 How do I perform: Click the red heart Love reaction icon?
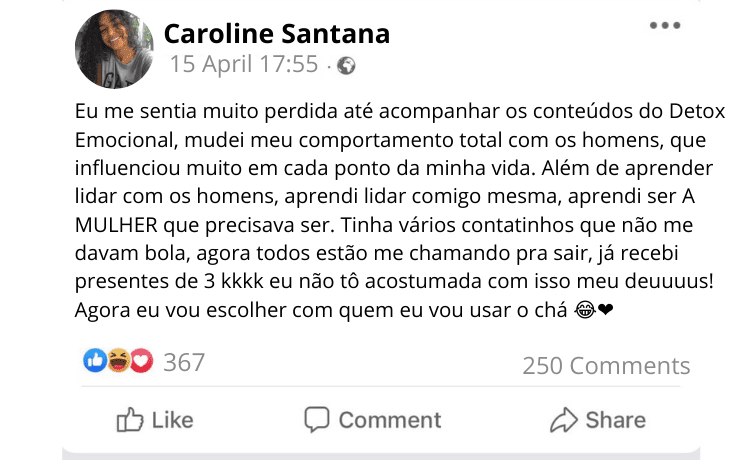tap(142, 361)
